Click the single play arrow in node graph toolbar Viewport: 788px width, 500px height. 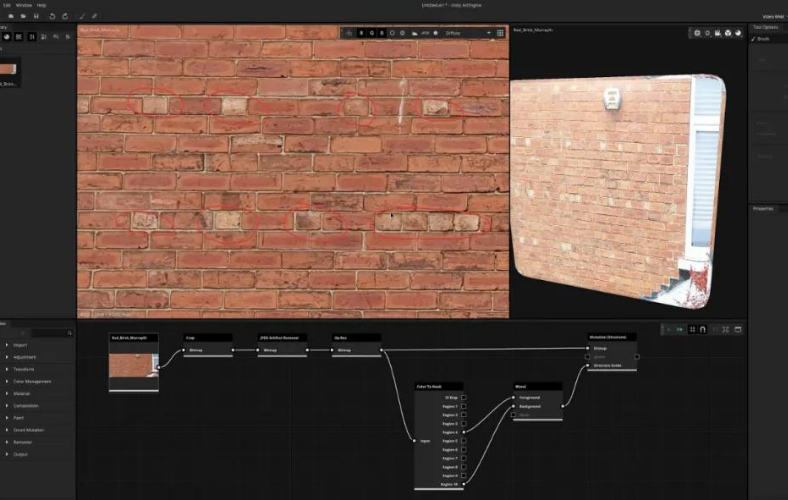tap(668, 330)
